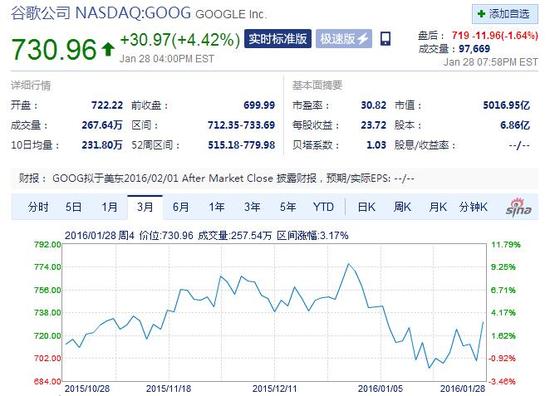Click the +30.97(+4.42%) change value
The image size is (550, 396).
coord(180,40)
